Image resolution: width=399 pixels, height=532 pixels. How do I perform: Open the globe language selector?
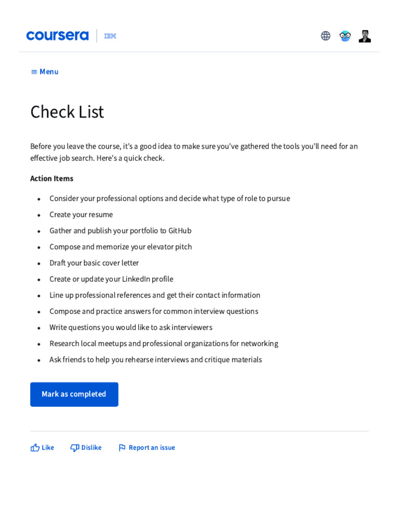pos(326,36)
